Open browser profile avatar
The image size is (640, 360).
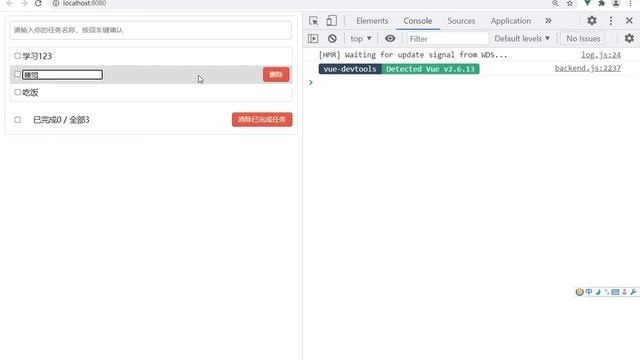click(616, 3)
